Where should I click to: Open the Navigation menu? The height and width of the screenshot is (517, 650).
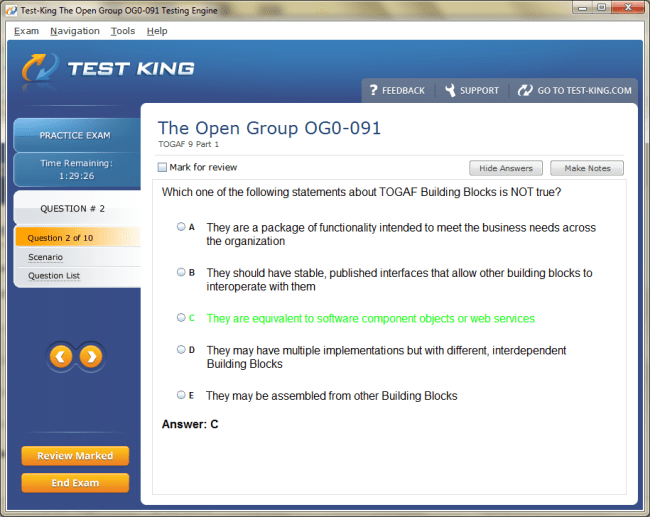(x=75, y=31)
